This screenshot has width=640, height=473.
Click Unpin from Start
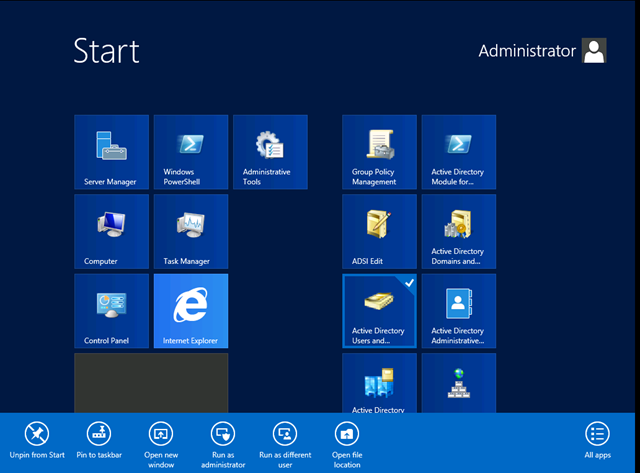click(x=37, y=441)
